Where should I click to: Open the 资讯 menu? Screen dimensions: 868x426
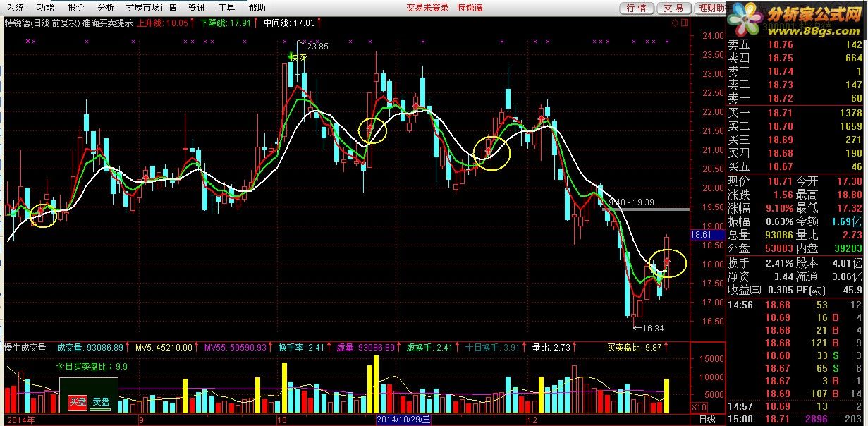[197, 8]
